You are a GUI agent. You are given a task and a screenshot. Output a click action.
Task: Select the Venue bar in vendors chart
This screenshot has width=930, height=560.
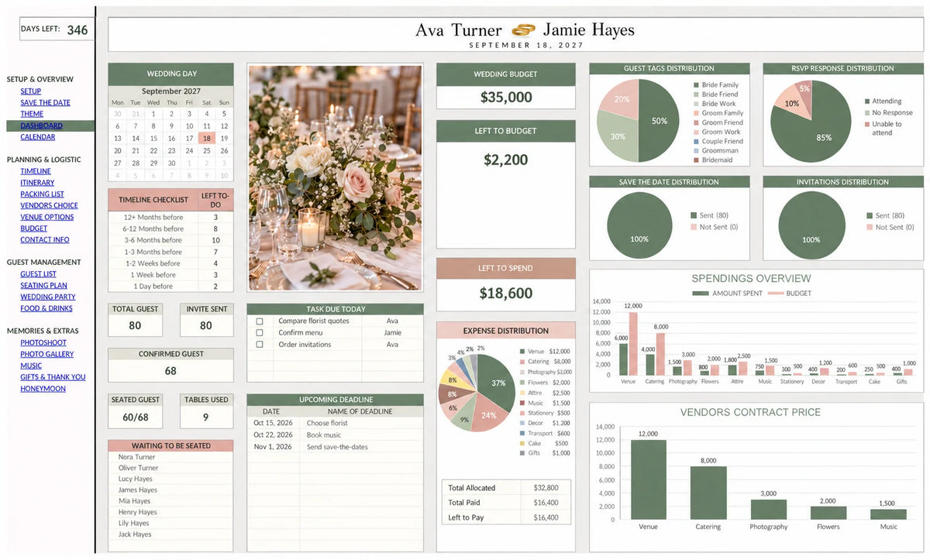648,479
